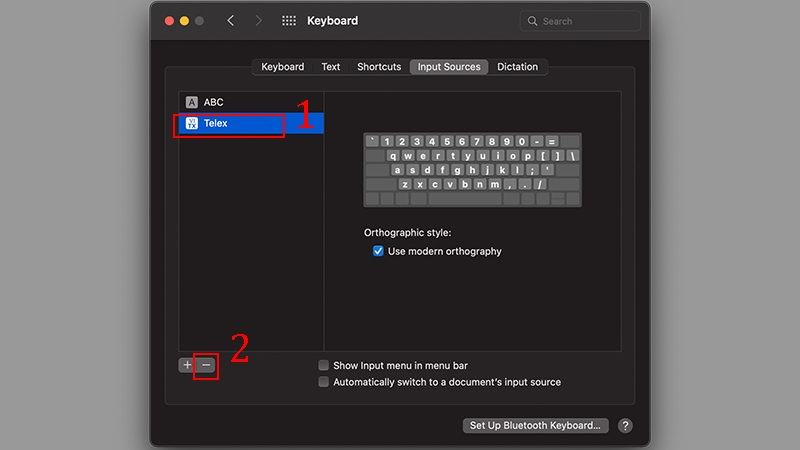Open the Shortcuts tab

[x=379, y=67]
